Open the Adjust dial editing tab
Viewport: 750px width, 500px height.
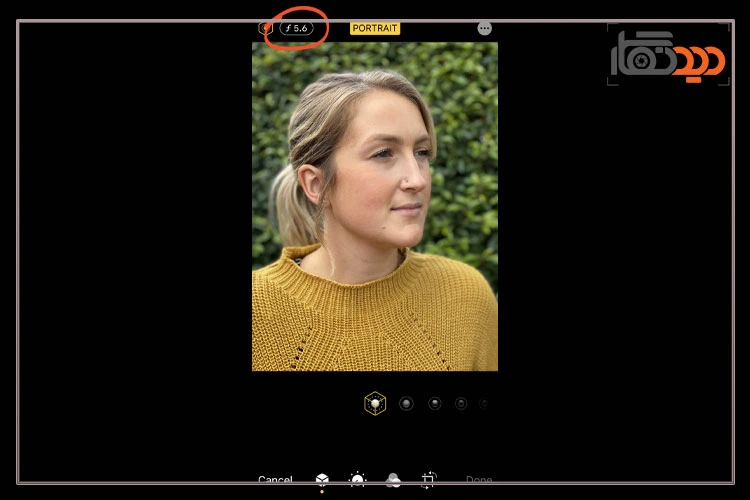pos(357,480)
